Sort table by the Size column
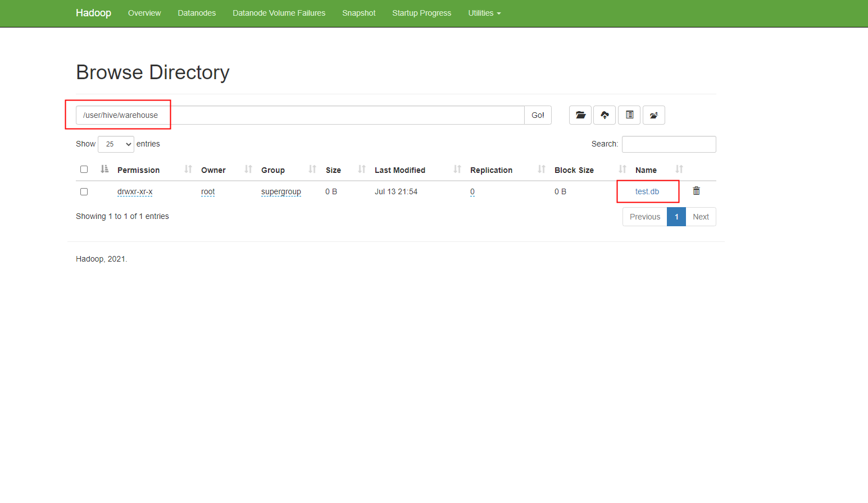This screenshot has height=503, width=868. click(333, 170)
